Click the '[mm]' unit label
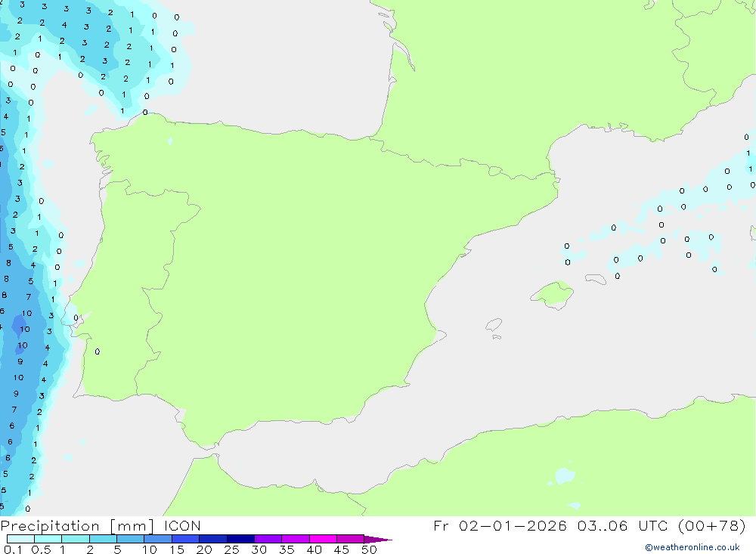 tap(132, 526)
